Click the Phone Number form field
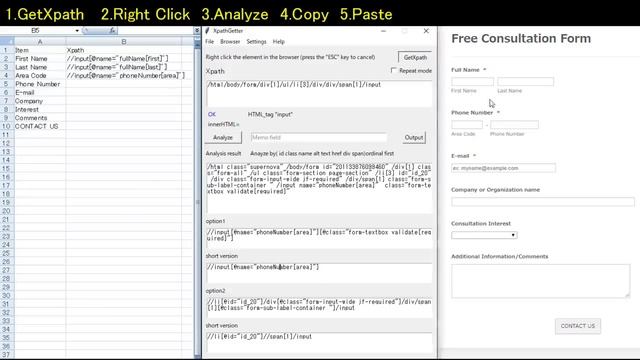Image resolution: width=640 pixels, height=360 pixels. click(514, 125)
